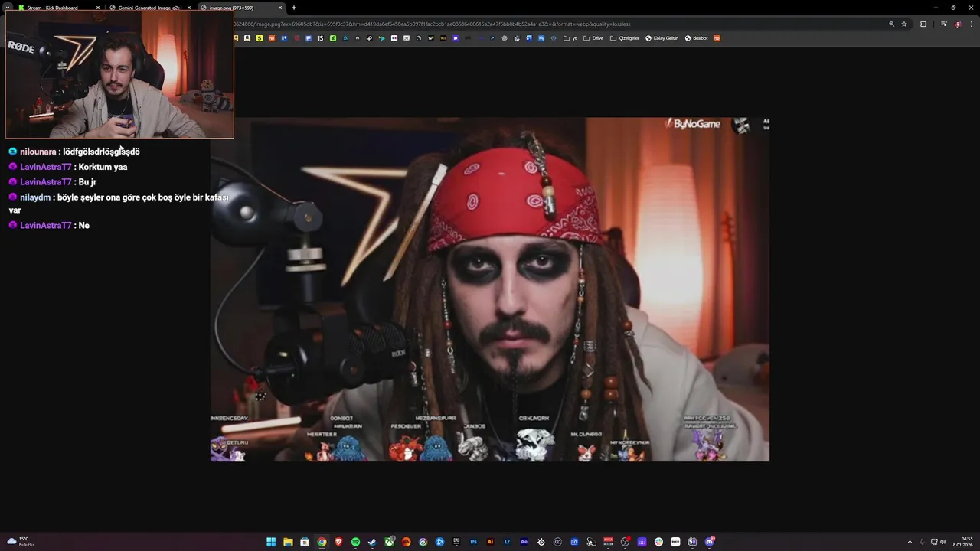
Task: Open the clock and calendar flyout
Action: pyautogui.click(x=964, y=542)
